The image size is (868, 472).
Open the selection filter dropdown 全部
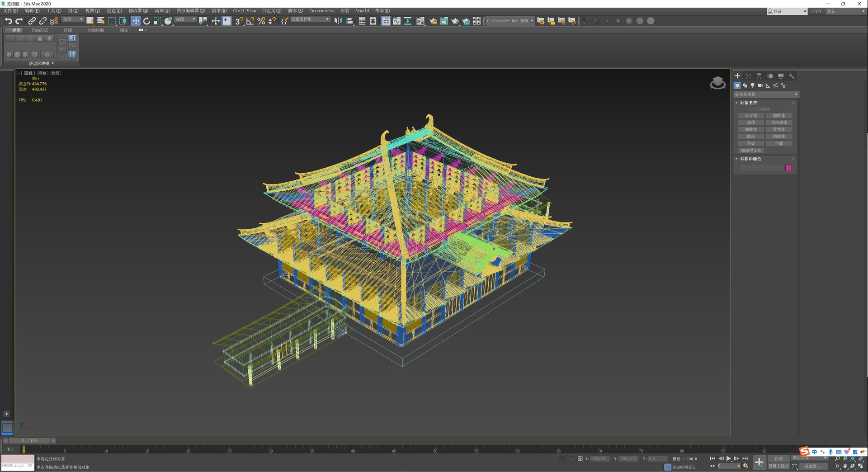73,19
